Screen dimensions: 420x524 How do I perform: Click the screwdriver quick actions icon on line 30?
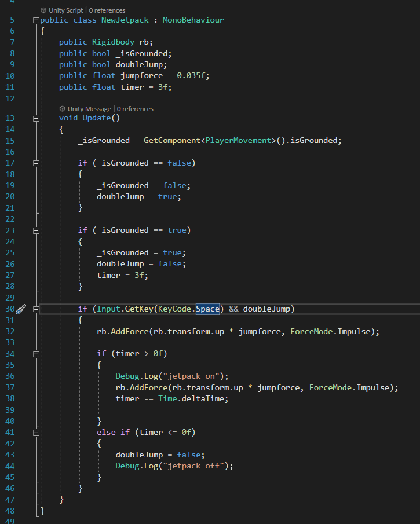[x=21, y=309]
